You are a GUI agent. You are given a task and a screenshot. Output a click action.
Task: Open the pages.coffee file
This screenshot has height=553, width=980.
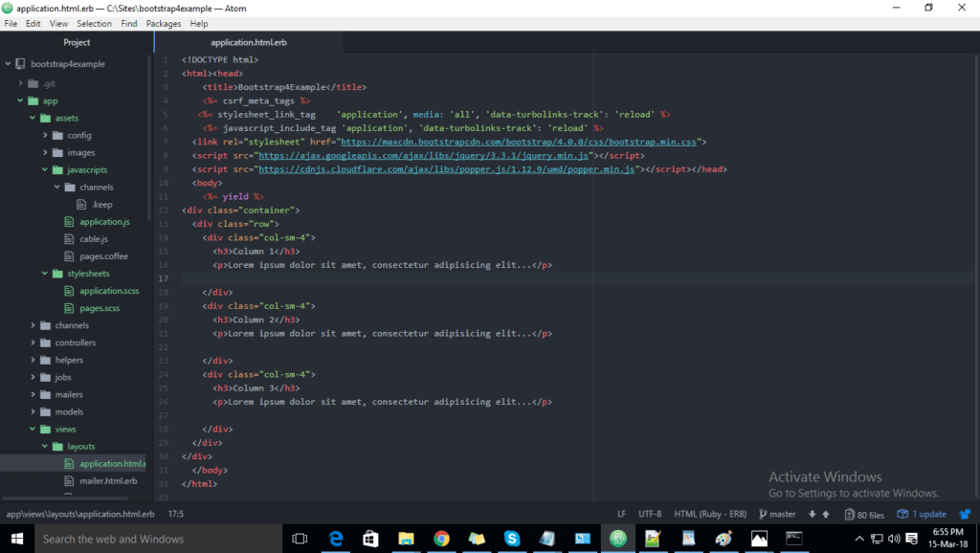click(103, 256)
